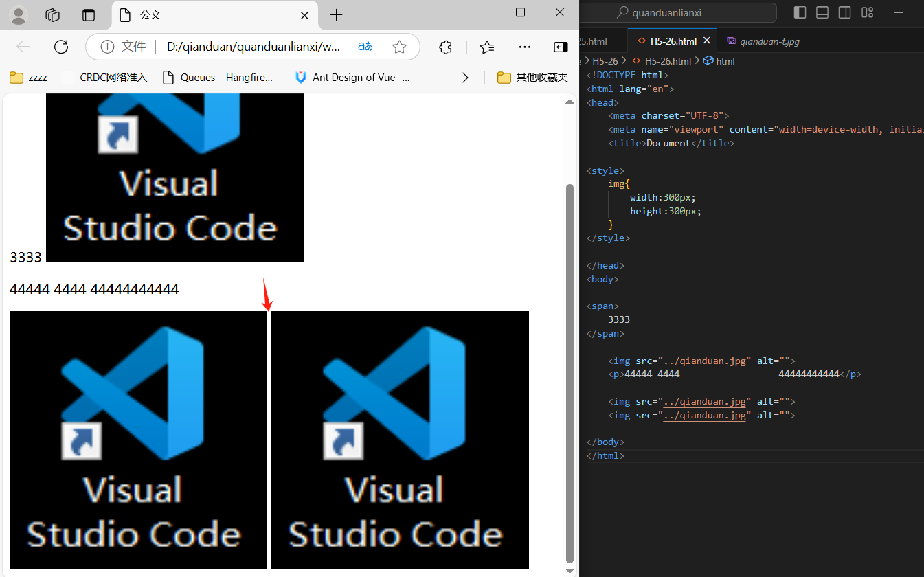Open last ../qianduan.jpg link in code
Screen dimensions: 924x577
coord(705,415)
